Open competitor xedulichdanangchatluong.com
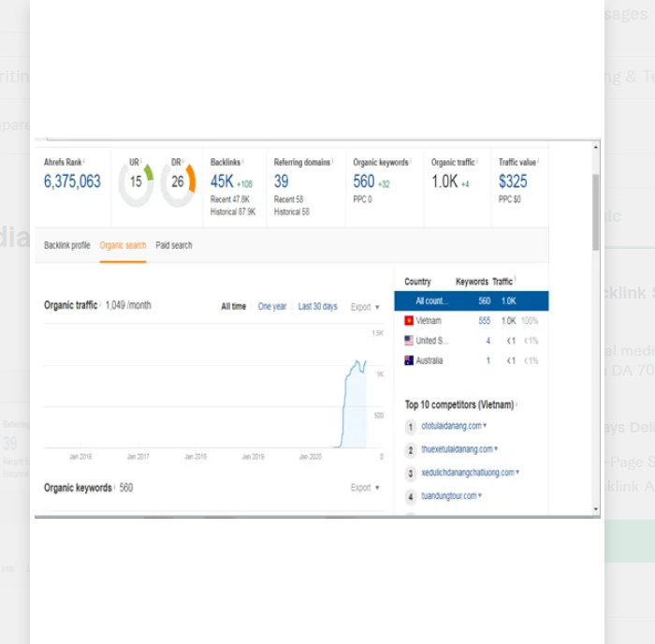655x644 pixels. point(468,473)
